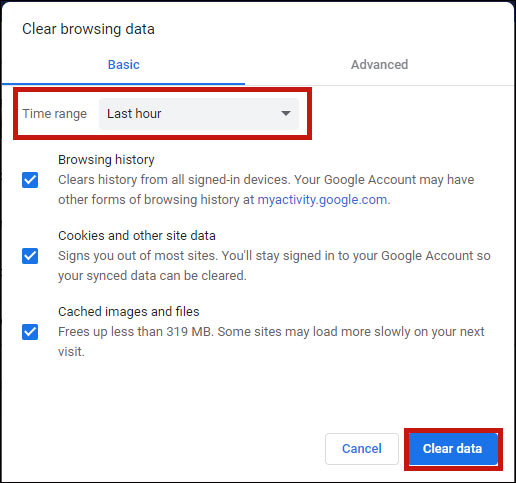Click the 'Signs you out of most sites' description
516x483 pixels.
[x=274, y=266]
